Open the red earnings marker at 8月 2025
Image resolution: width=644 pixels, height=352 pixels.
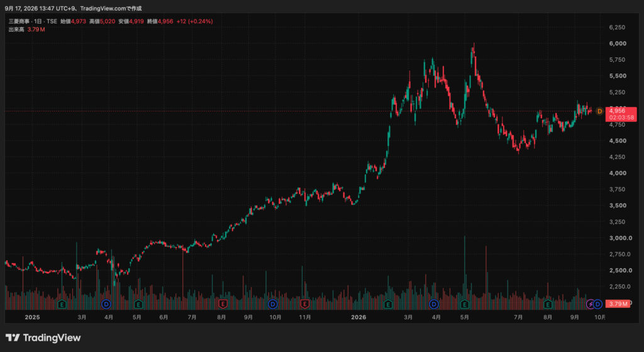[223, 304]
